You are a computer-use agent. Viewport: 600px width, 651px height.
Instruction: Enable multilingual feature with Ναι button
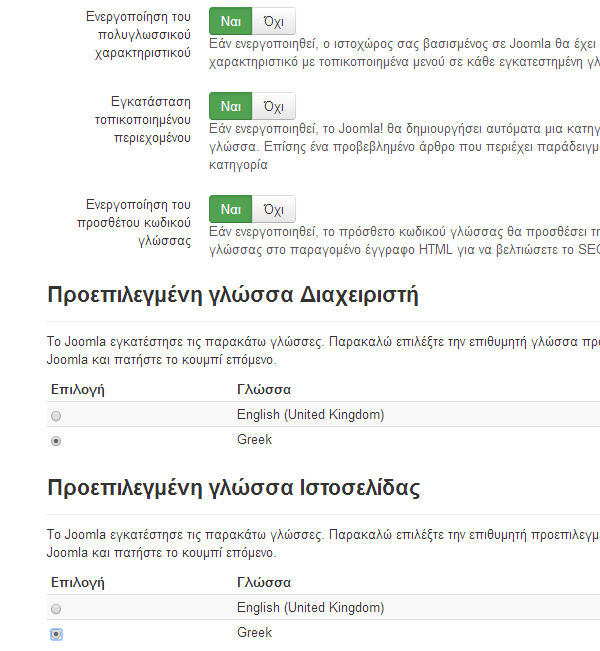tap(230, 21)
